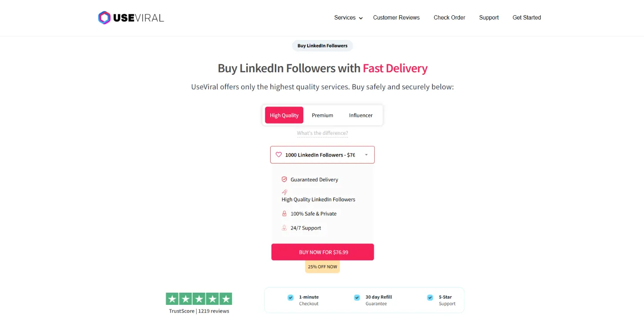The width and height of the screenshot is (644, 317).
Task: Click the checkmark beside 5-Star Support
Action: coord(430,297)
